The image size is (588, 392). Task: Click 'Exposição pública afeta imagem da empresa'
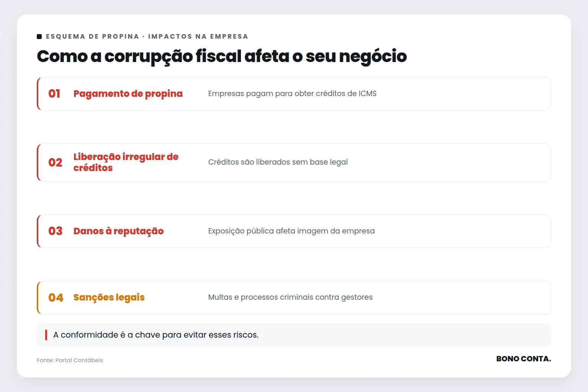[x=291, y=231]
